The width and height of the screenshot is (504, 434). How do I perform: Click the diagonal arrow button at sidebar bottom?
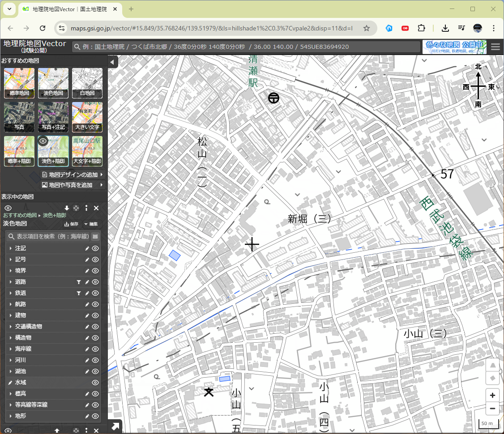pyautogui.click(x=115, y=426)
